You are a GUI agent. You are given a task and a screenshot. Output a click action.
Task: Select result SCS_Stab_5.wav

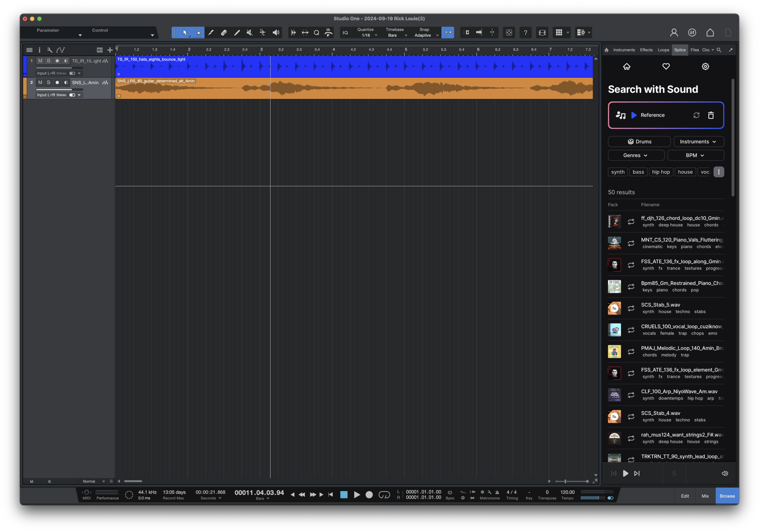[x=666, y=308]
